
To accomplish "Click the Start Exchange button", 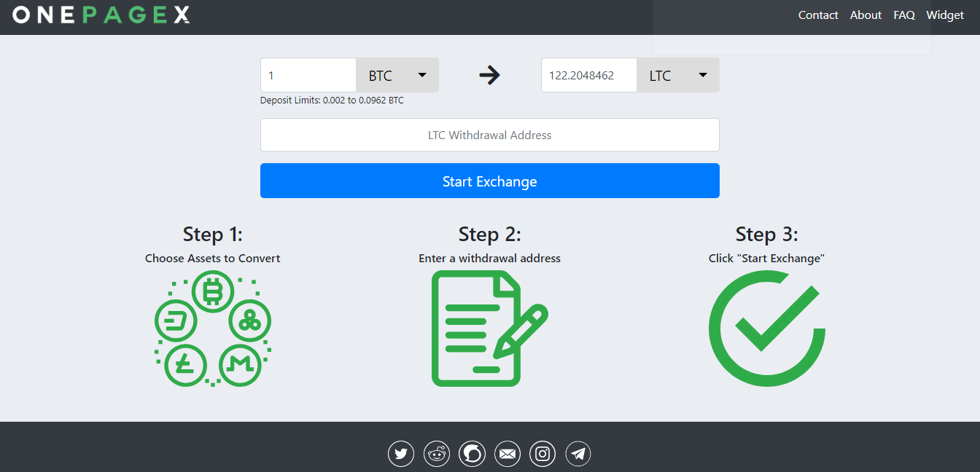I will click(x=490, y=181).
